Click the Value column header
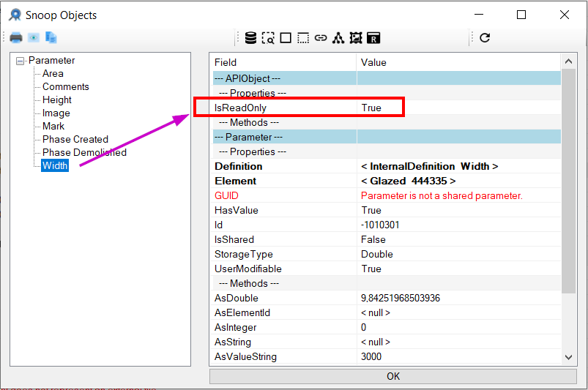Screen dimensions: 588x390 (x=458, y=62)
